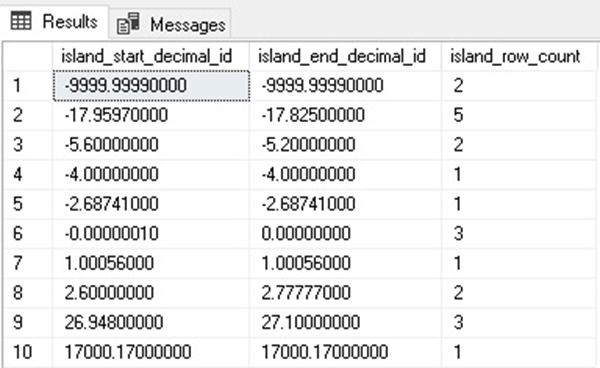Click the Results grid icon
Screen dimensions: 600x368
coord(21,21)
